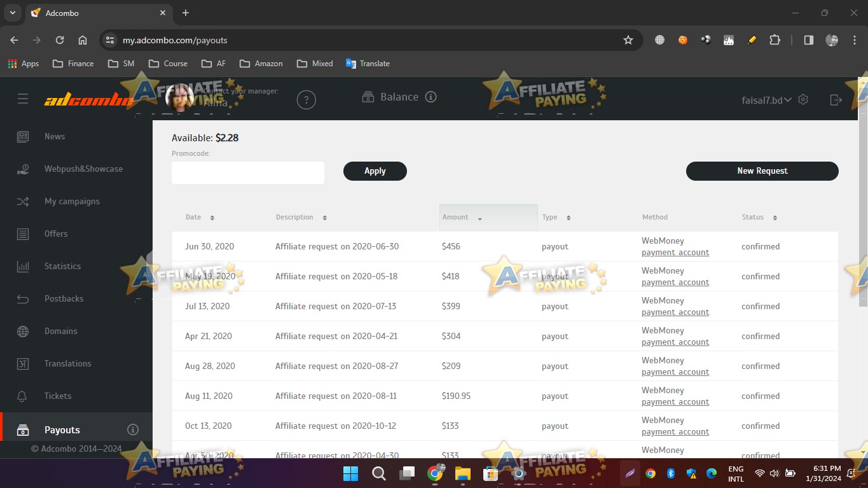
Task: Go to browser home page
Action: (x=83, y=40)
